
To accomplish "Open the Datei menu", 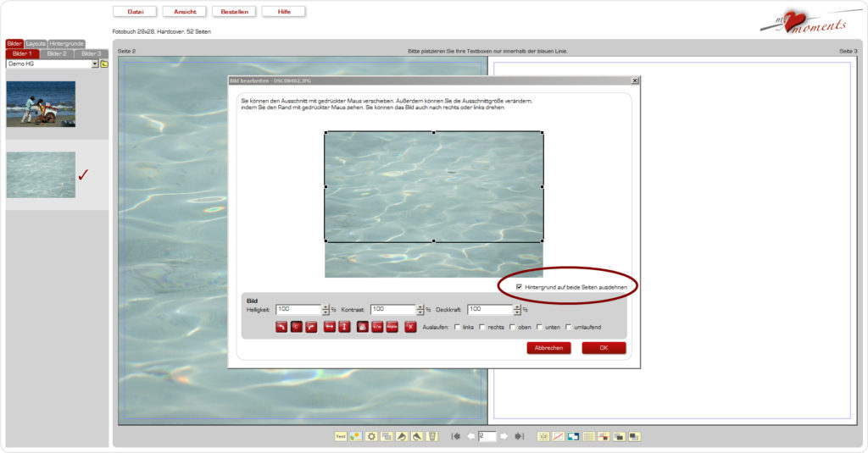I will 135,12.
